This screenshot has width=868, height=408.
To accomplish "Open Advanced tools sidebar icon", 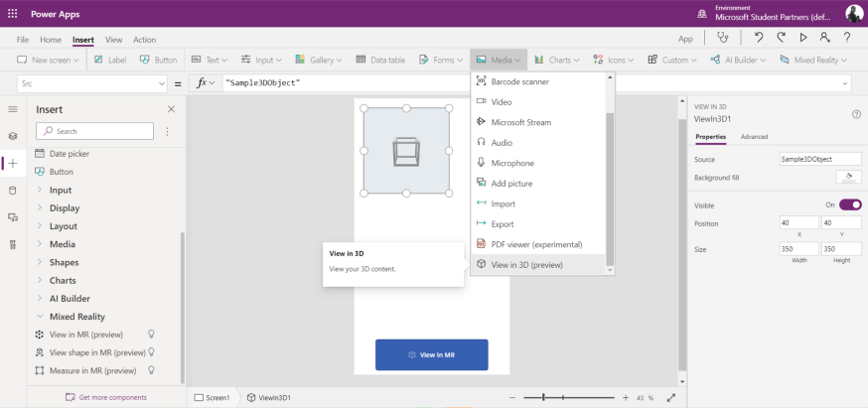I will pos(13,244).
